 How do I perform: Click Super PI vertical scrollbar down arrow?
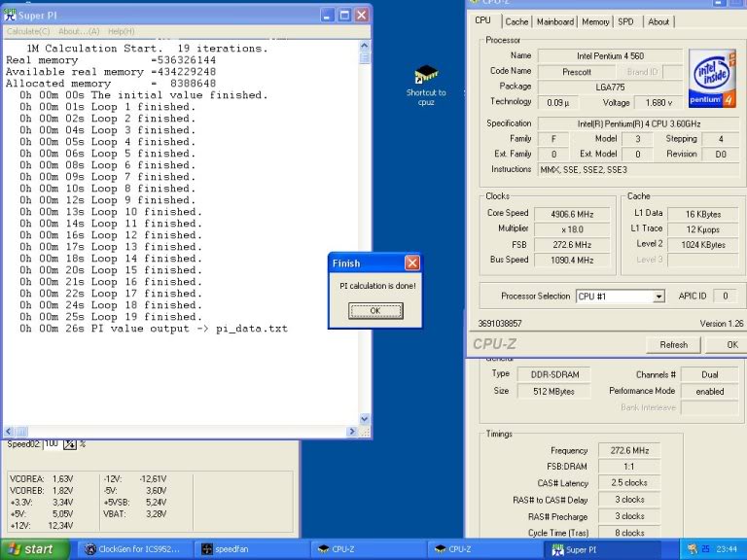click(x=365, y=419)
